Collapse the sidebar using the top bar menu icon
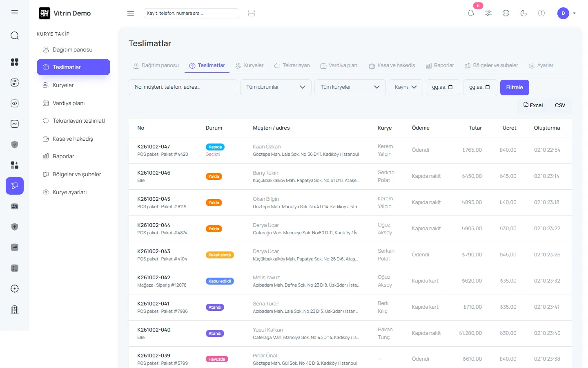The height and width of the screenshot is (368, 588). point(131,13)
